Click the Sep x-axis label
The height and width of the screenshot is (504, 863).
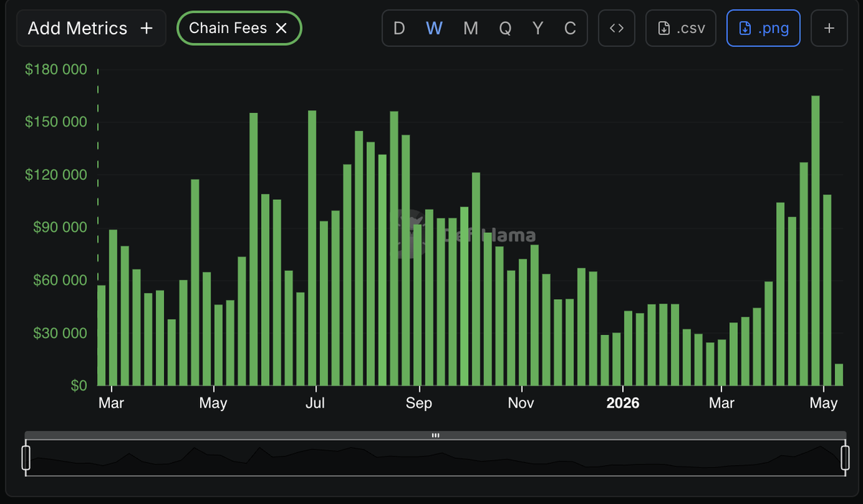click(x=419, y=403)
